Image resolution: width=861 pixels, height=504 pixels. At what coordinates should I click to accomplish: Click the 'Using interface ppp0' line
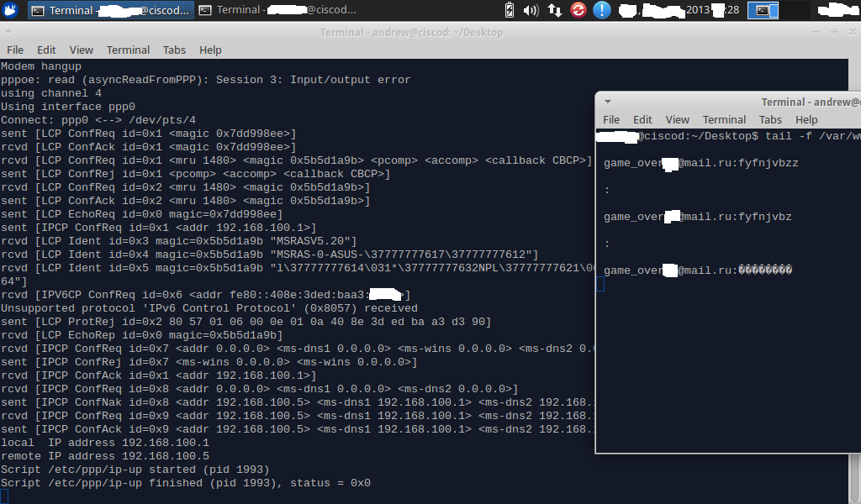[68, 107]
